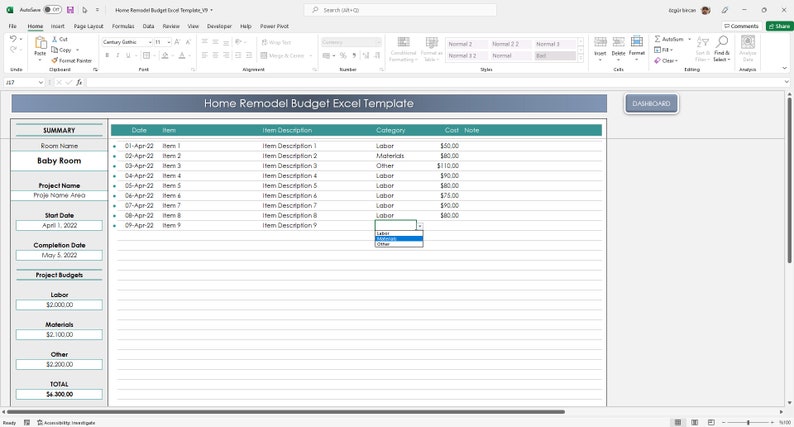Click the Project Name input cell

pos(59,196)
